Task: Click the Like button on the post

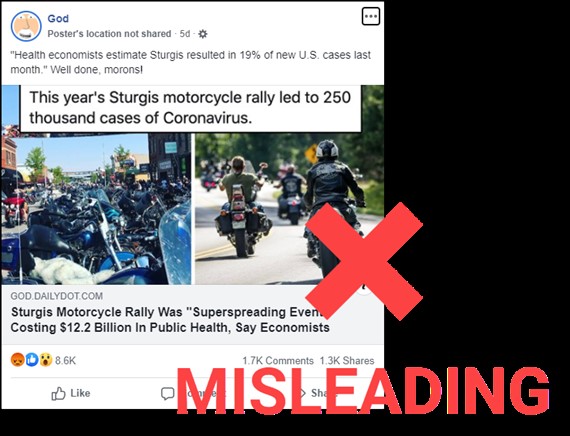Action: pyautogui.click(x=71, y=393)
